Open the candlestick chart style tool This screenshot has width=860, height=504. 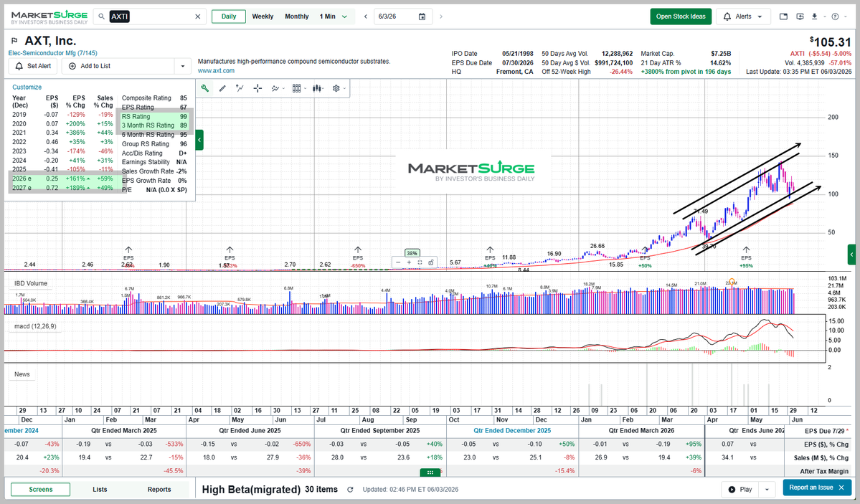(316, 88)
